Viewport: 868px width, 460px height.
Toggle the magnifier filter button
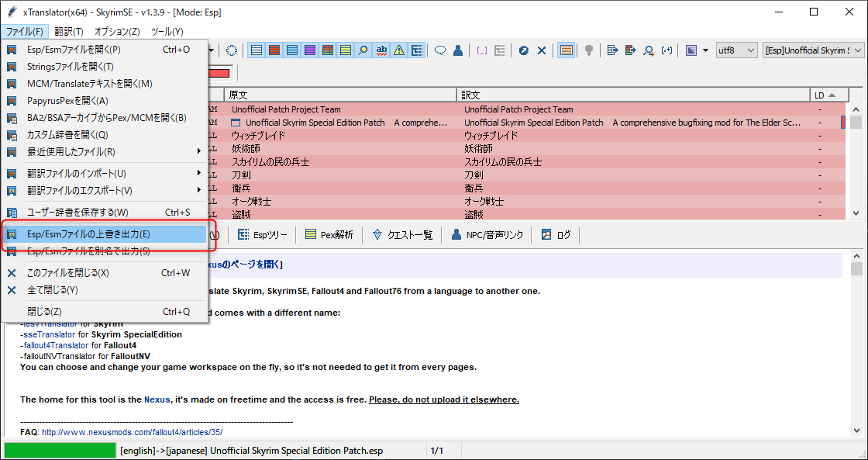(x=363, y=50)
